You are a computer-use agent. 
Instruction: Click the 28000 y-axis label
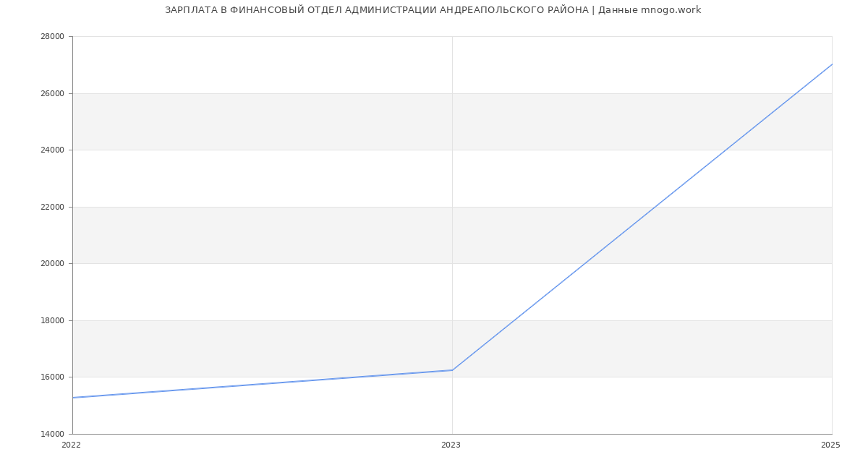(x=54, y=37)
